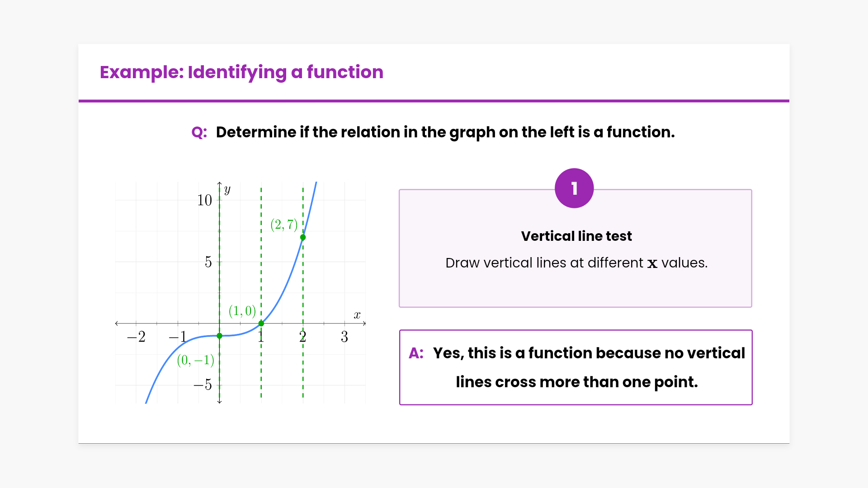
Task: Click the purple 'A:' answer label
Action: 416,353
